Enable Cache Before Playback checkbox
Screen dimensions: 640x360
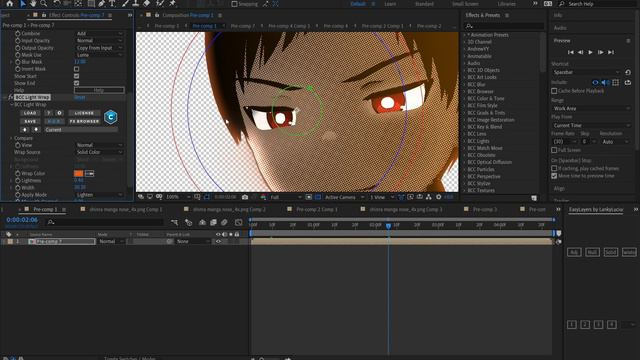[x=554, y=91]
